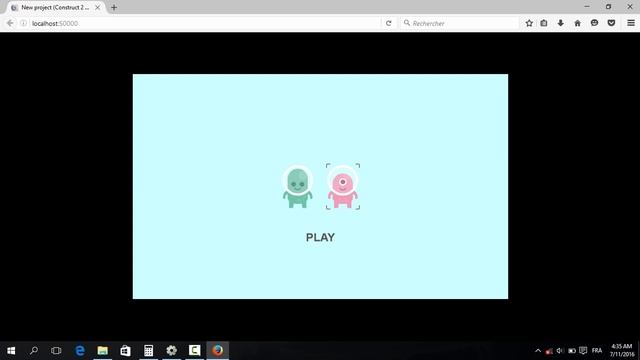Open the Windows Start menu
Screen dimensions: 640x360
pyautogui.click(x=11, y=350)
